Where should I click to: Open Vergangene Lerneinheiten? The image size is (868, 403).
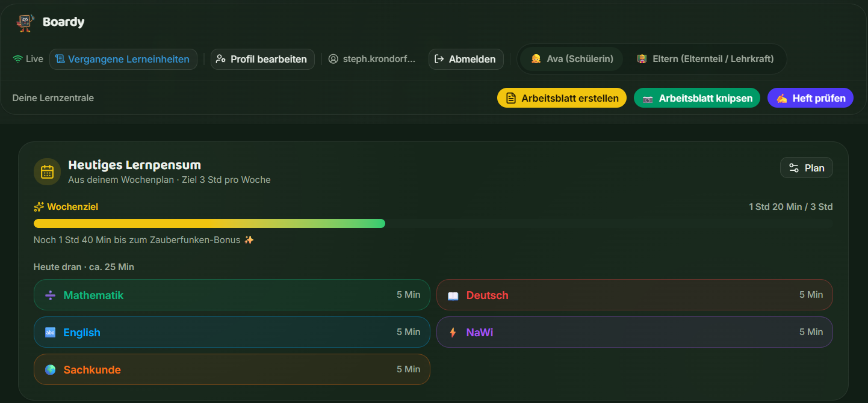point(123,59)
